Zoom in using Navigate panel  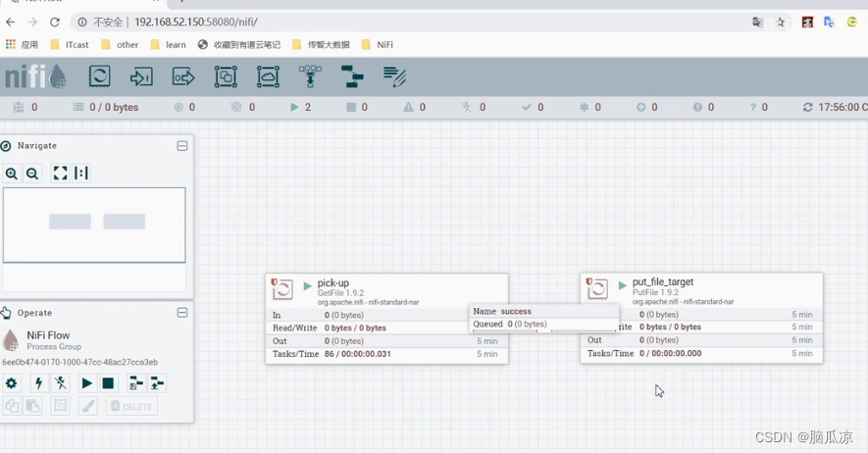click(11, 174)
